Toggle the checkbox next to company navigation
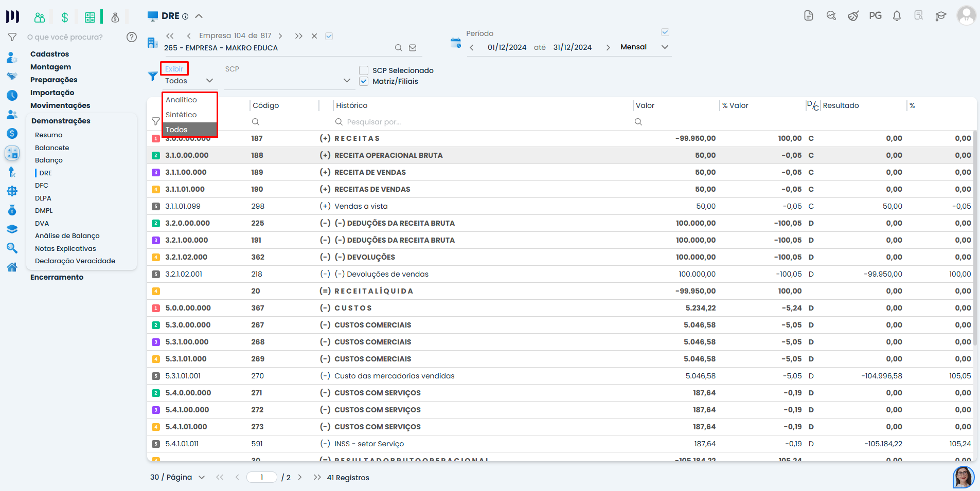 point(329,36)
